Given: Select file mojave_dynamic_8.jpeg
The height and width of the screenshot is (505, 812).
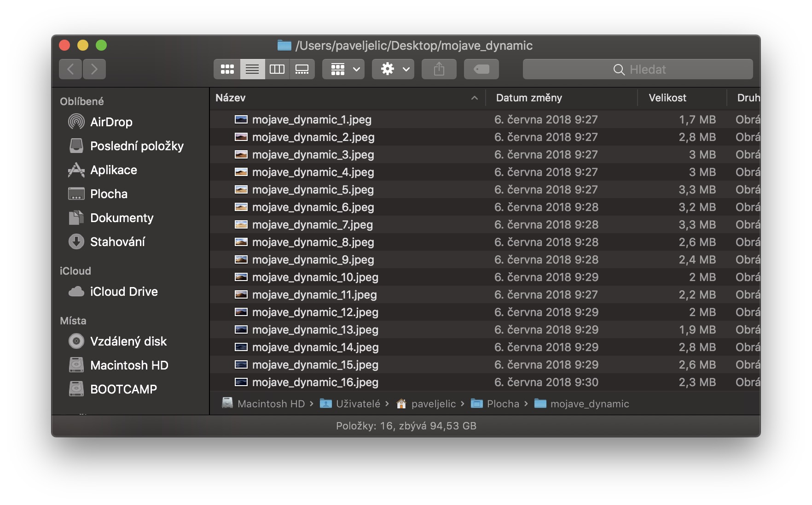Looking at the screenshot, I should point(313,242).
